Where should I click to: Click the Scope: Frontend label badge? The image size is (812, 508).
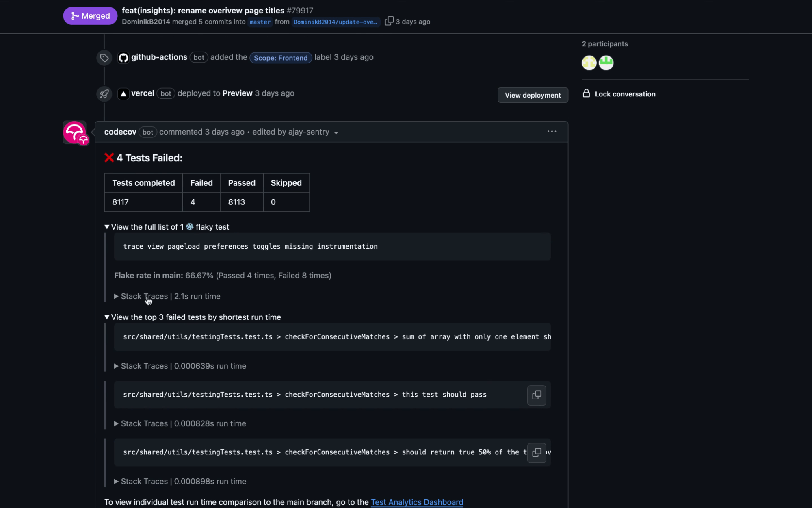coord(280,58)
